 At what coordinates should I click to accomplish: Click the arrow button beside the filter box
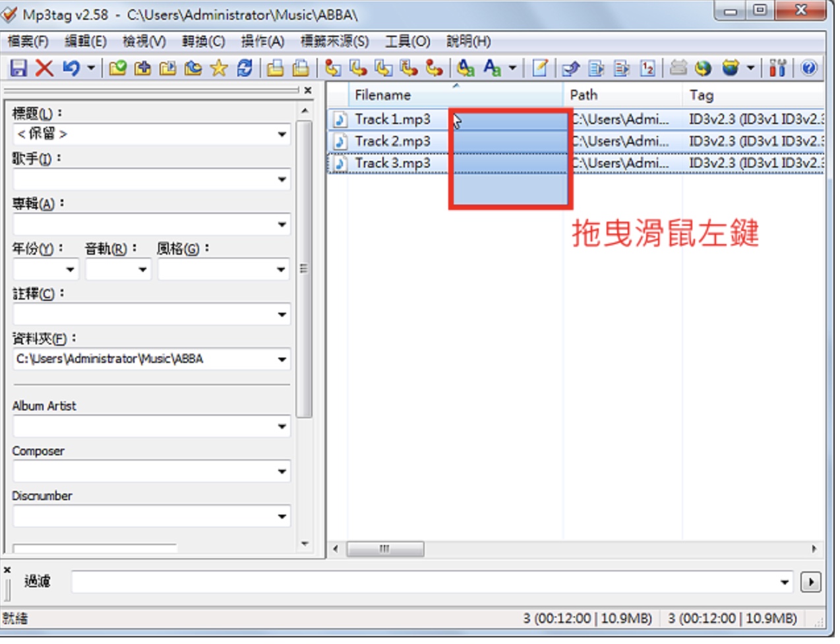(811, 582)
